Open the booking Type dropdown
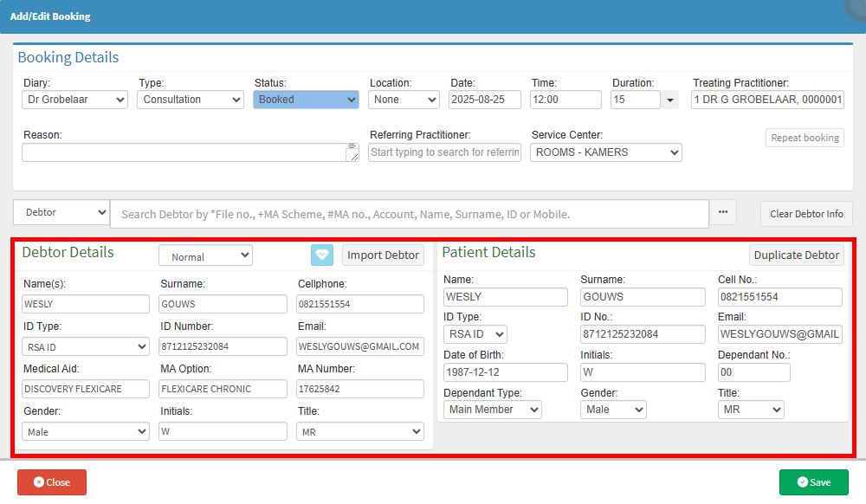This screenshot has width=866, height=504. pyautogui.click(x=191, y=100)
